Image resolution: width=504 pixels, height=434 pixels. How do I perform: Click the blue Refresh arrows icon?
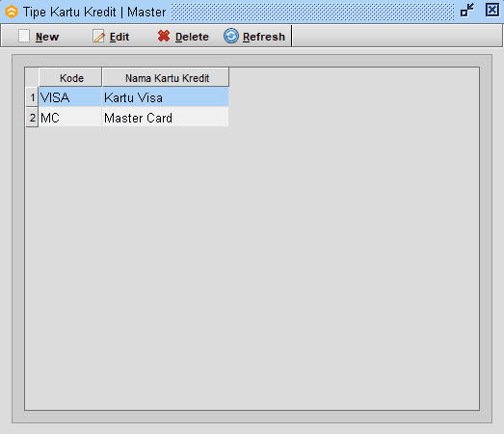click(x=231, y=36)
